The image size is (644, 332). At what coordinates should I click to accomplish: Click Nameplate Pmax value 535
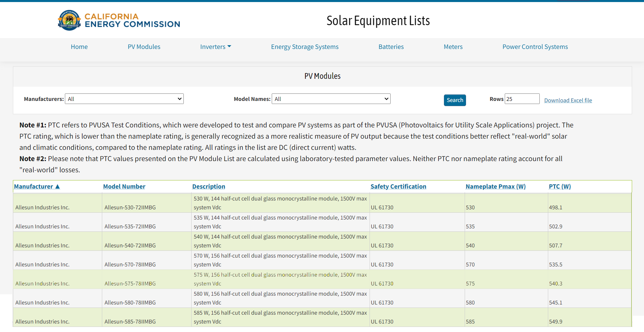tap(470, 226)
